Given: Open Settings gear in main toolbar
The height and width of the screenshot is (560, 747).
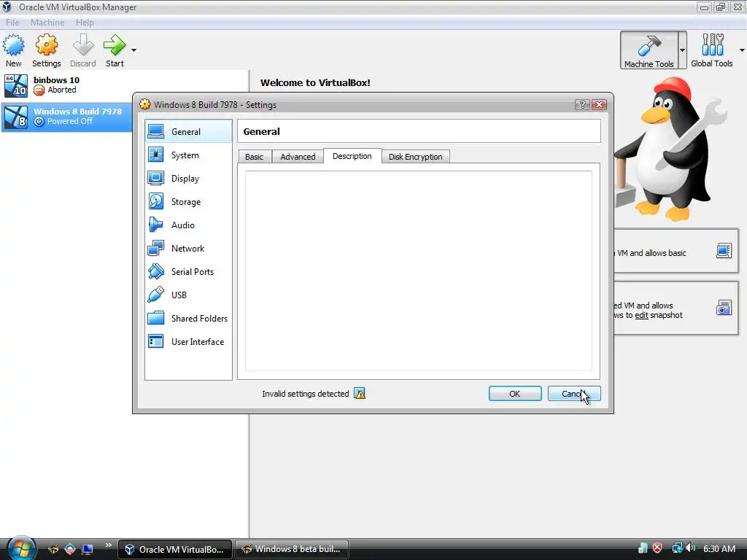Looking at the screenshot, I should (46, 50).
